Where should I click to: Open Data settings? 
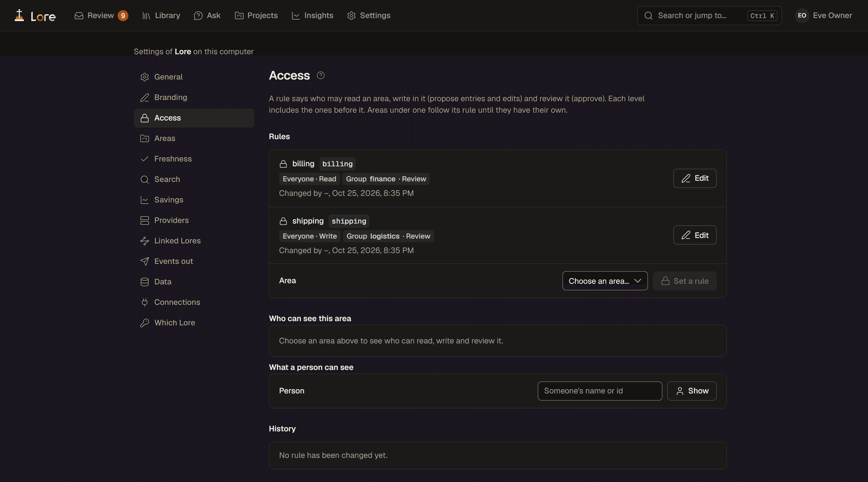coord(194,282)
